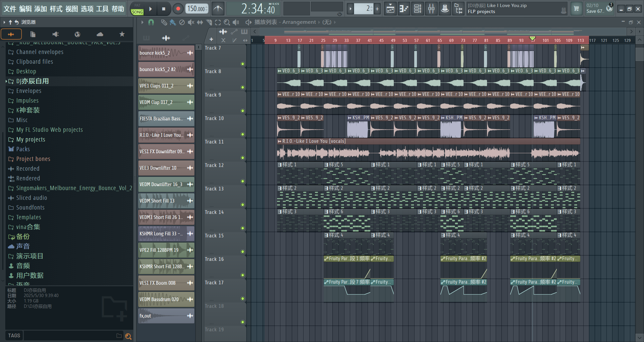This screenshot has width=644, height=342.
Task: Open the 编辑 menu
Action: tap(25, 9)
